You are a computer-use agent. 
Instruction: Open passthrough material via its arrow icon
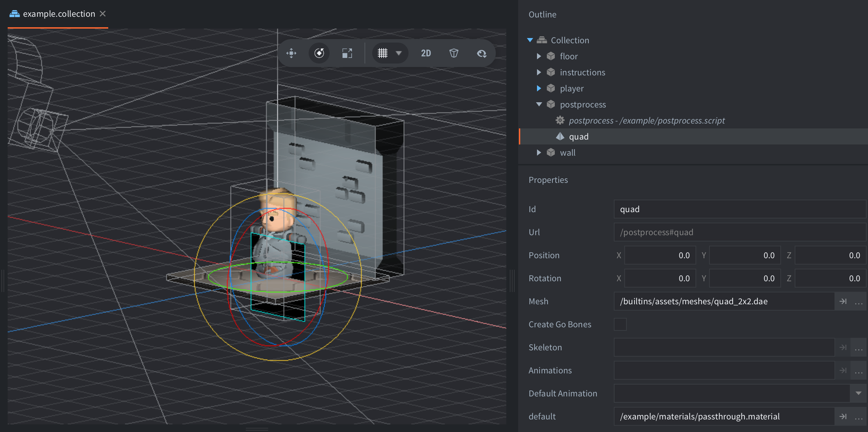tap(843, 416)
